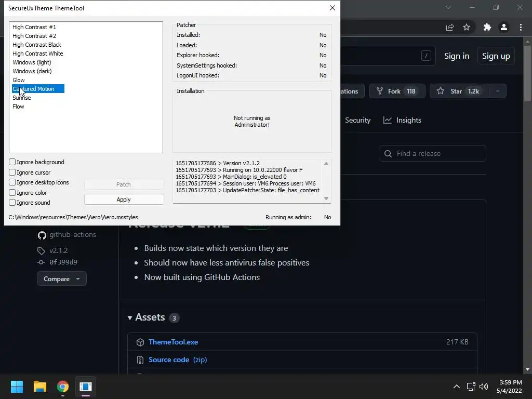532x399 pixels.
Task: Select High Contrast #1 theme
Action: [34, 27]
